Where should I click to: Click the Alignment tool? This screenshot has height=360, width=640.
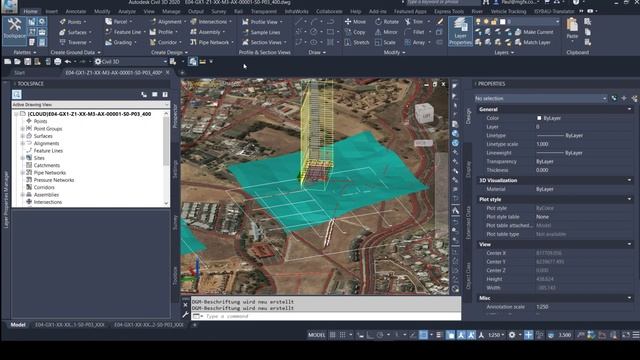167,22
